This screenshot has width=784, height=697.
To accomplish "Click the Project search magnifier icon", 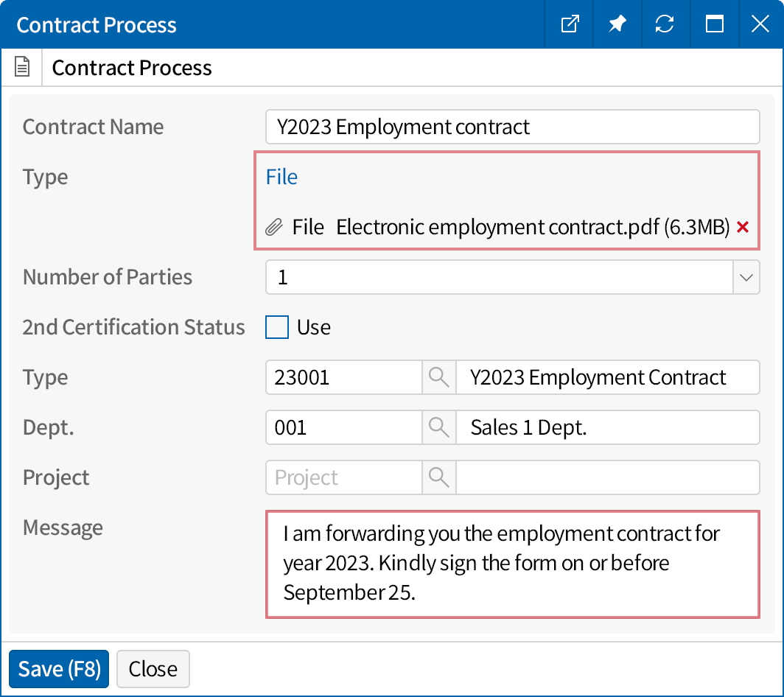I will pyautogui.click(x=438, y=477).
